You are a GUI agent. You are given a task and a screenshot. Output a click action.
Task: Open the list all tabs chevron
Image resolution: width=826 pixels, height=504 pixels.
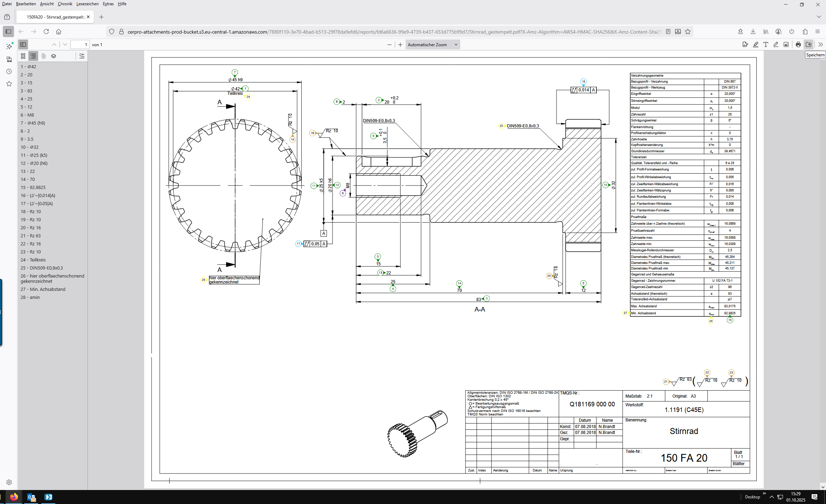point(819,17)
